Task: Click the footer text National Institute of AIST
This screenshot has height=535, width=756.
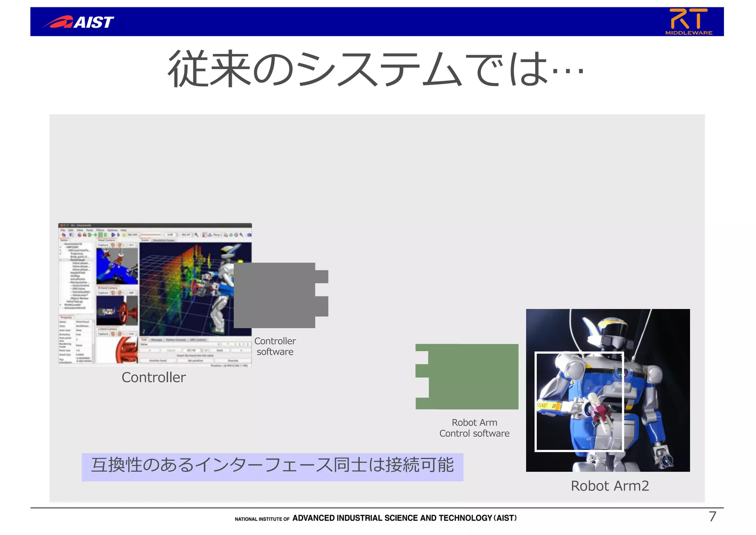Action: tap(376, 518)
